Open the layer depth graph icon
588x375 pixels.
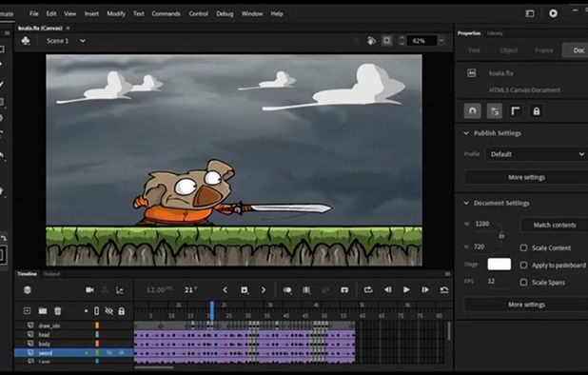[x=120, y=290]
